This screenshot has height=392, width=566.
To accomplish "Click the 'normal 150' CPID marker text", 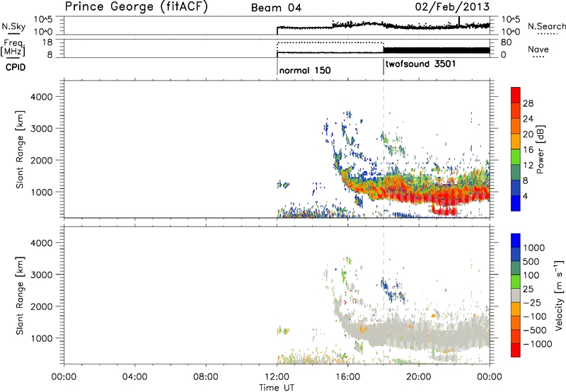I will 305,70.
